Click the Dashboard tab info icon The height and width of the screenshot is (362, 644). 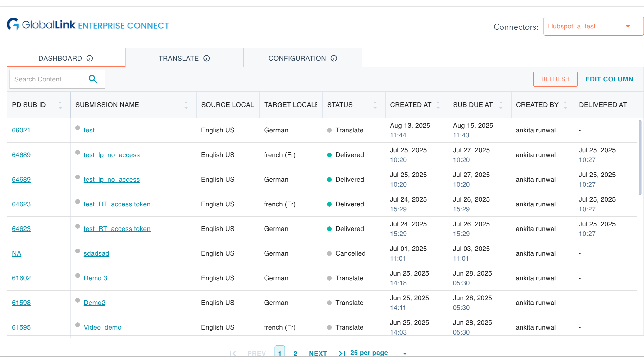click(90, 58)
